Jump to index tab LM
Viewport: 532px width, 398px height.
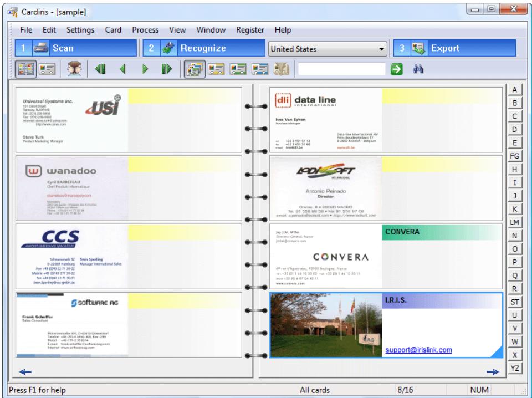point(515,222)
